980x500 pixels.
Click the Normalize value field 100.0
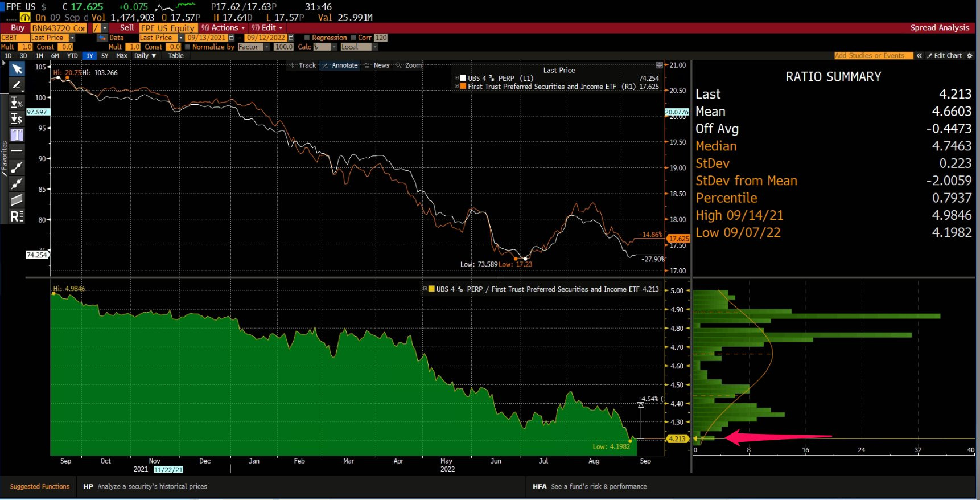tap(283, 47)
